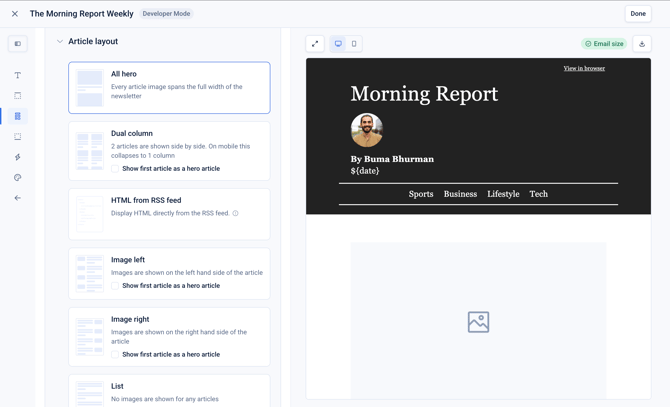Click the Done button

pos(638,14)
